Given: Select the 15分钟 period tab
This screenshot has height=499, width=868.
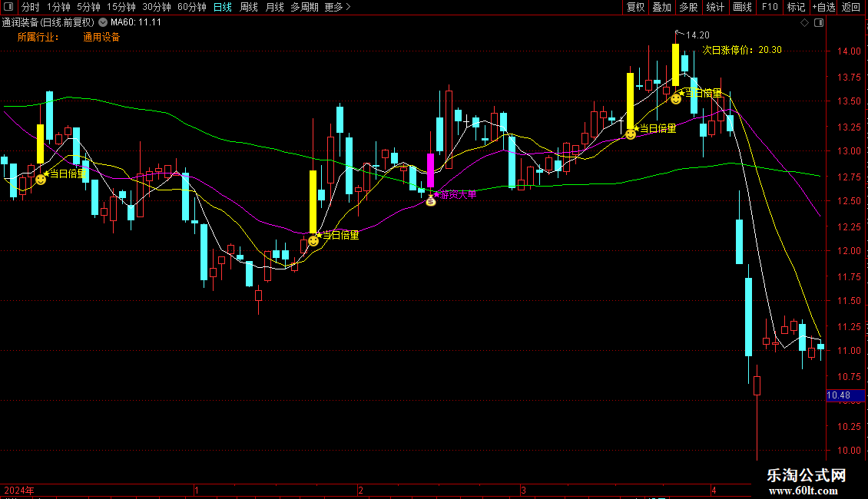Looking at the screenshot, I should point(121,7).
